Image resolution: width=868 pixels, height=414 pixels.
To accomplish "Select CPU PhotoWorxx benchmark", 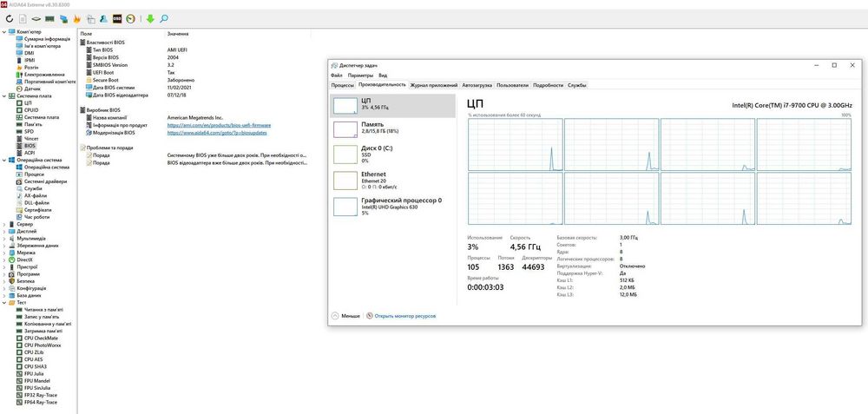I will tap(42, 345).
